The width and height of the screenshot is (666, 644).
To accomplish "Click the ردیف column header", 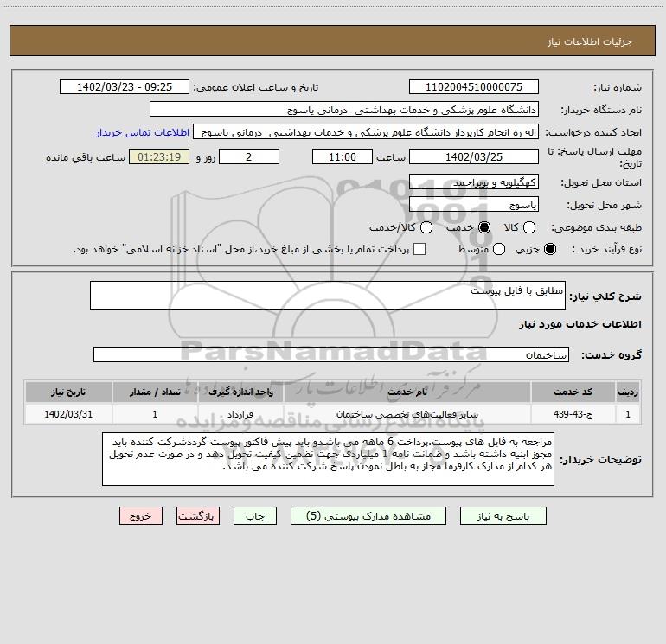I will click(628, 392).
